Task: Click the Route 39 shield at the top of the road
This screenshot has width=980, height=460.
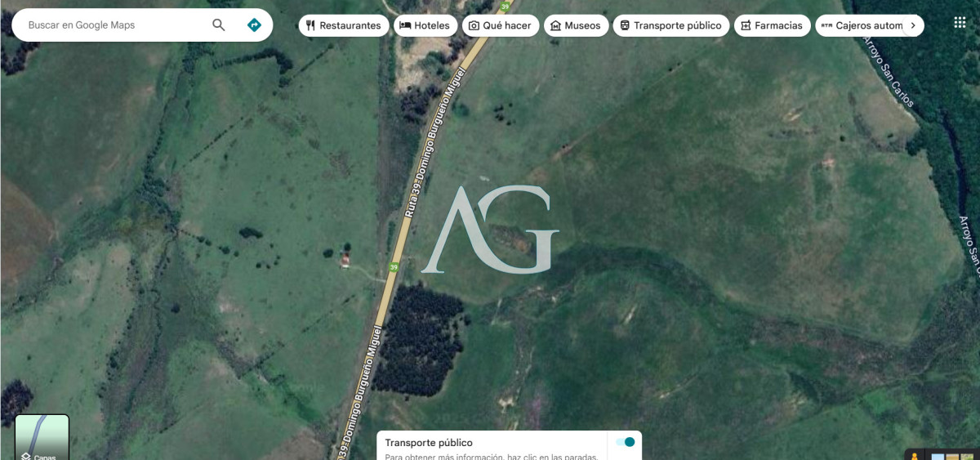Action: (506, 6)
